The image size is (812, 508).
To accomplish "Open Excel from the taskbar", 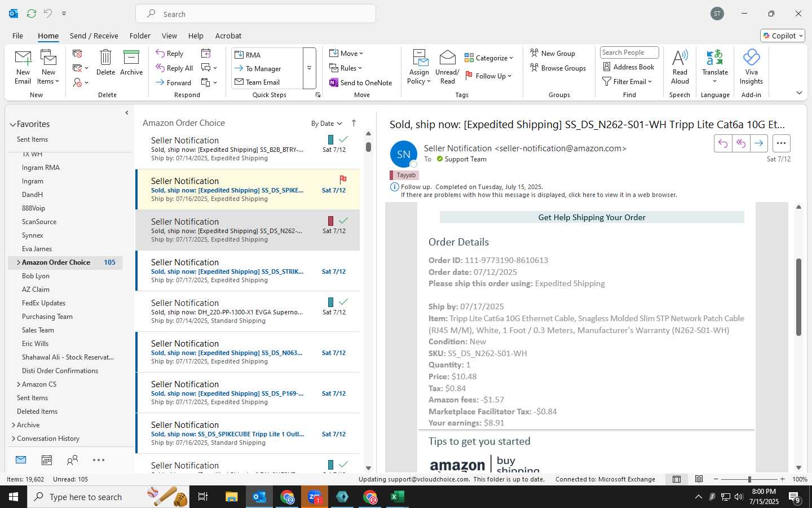I will tap(398, 497).
